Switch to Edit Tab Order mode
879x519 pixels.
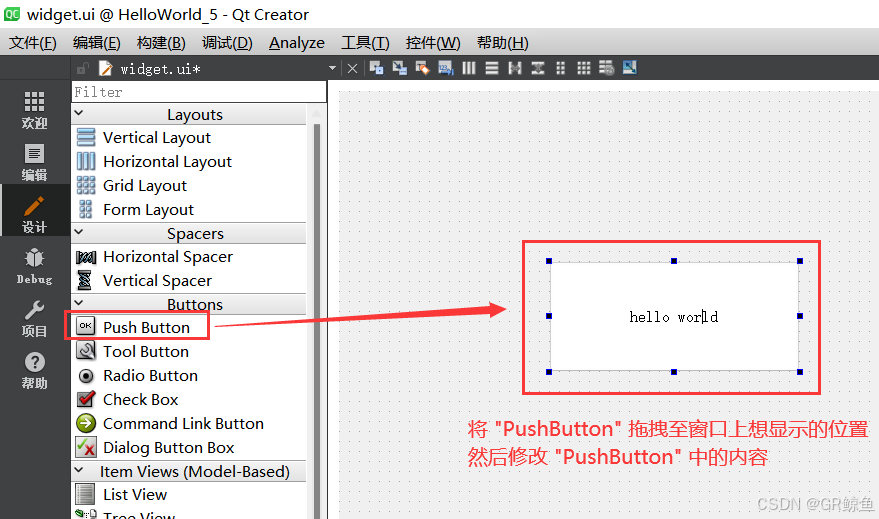[446, 68]
